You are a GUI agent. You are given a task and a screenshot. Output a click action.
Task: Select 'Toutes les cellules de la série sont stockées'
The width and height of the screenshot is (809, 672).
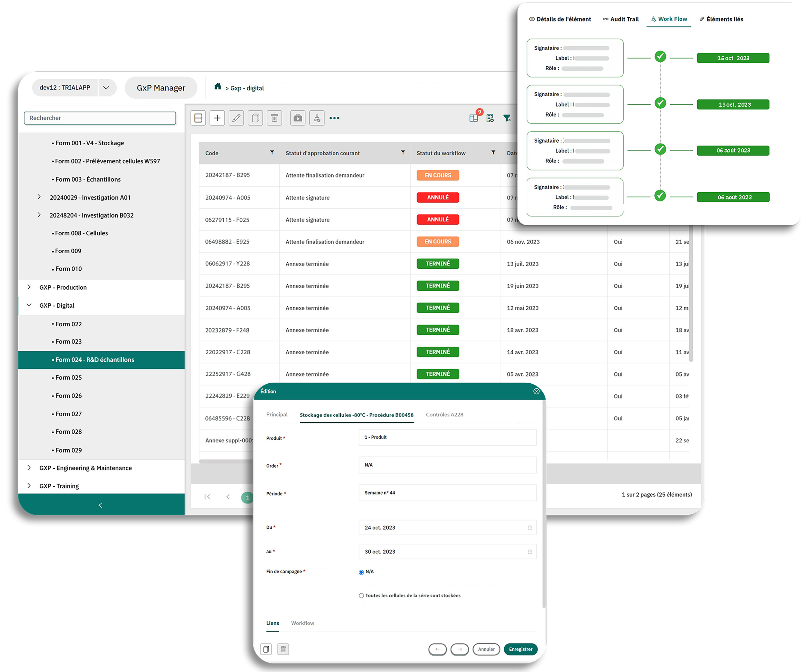click(361, 595)
